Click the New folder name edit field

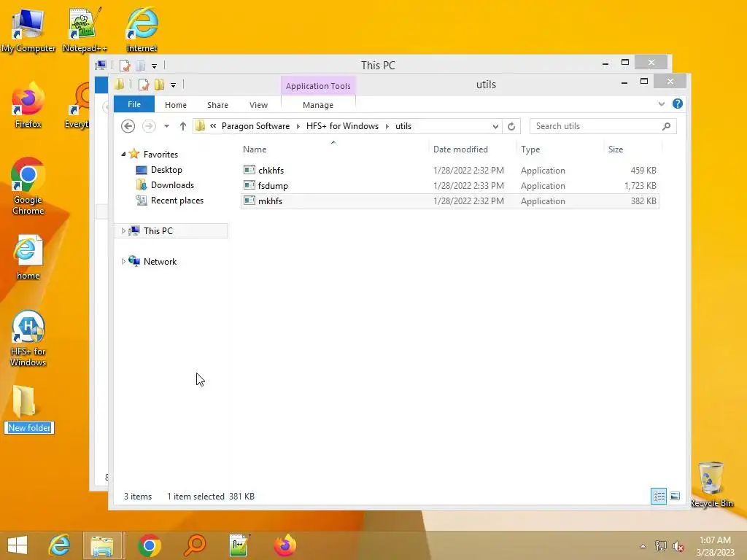[x=29, y=427]
